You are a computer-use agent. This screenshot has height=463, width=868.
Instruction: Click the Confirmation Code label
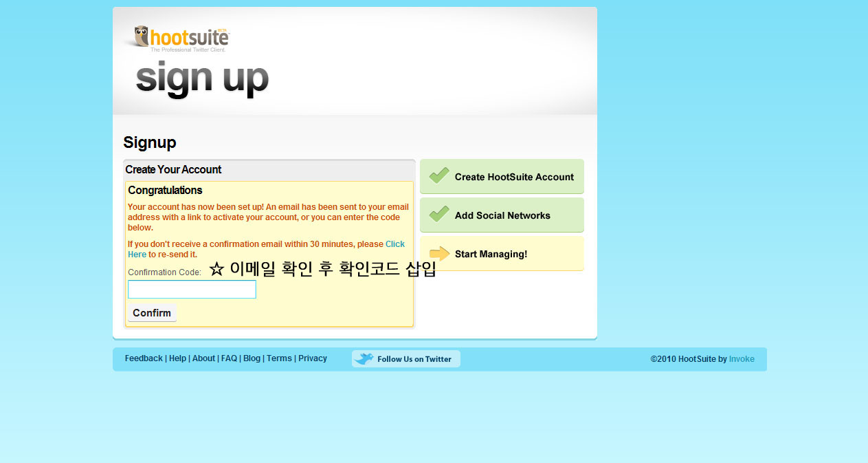164,272
